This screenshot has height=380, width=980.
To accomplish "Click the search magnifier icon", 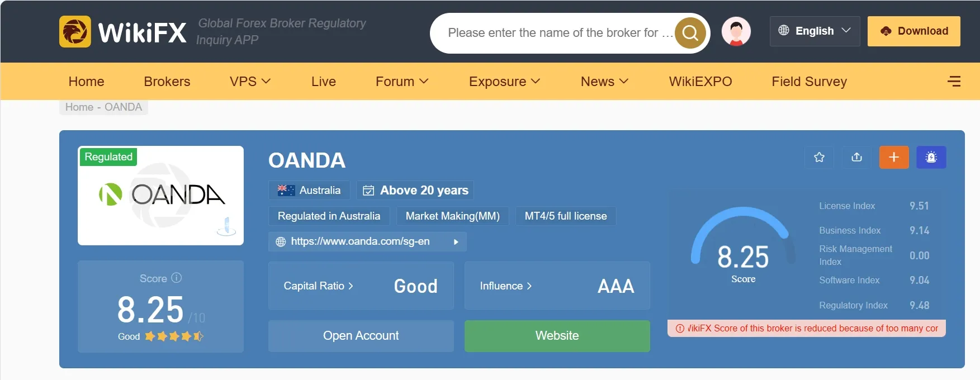I will point(690,34).
